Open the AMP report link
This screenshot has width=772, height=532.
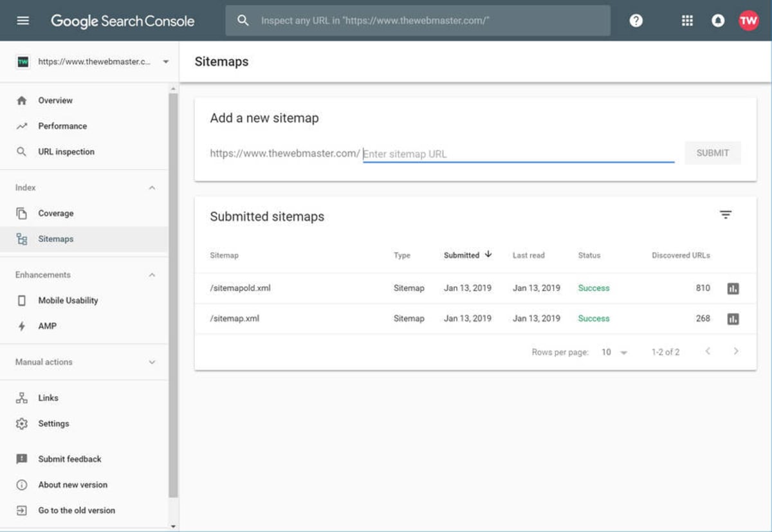pos(48,326)
